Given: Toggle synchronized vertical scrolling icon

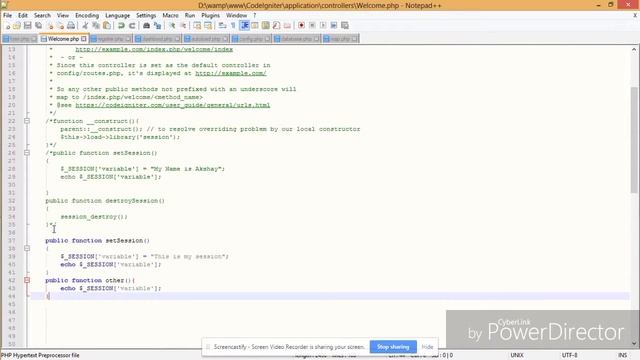Looking at the screenshot, I should [x=197, y=26].
